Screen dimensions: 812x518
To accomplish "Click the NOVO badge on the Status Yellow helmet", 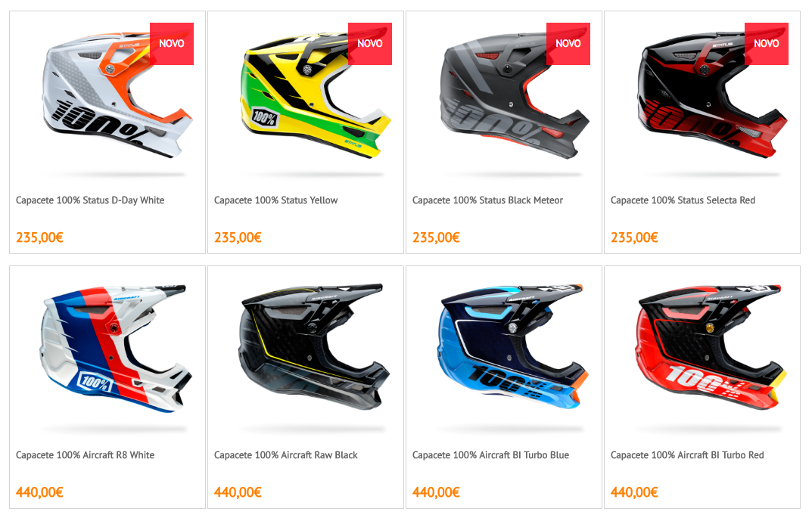I will pos(370,43).
